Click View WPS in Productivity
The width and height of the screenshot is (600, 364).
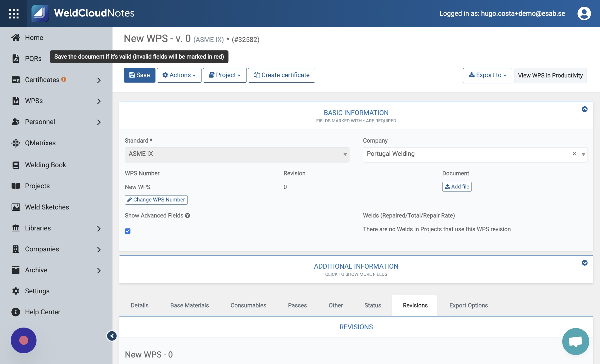coord(550,75)
